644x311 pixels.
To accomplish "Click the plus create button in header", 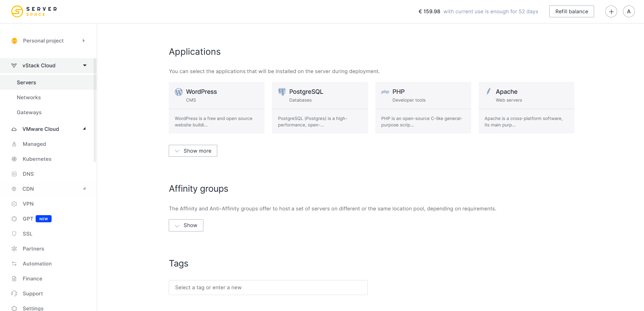I will click(x=611, y=12).
